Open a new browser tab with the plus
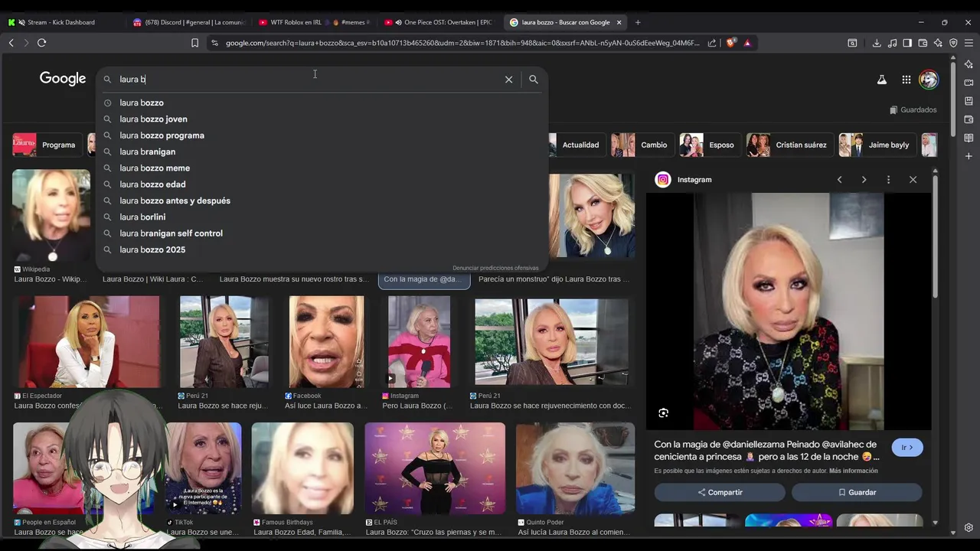980x551 pixels. (x=638, y=22)
